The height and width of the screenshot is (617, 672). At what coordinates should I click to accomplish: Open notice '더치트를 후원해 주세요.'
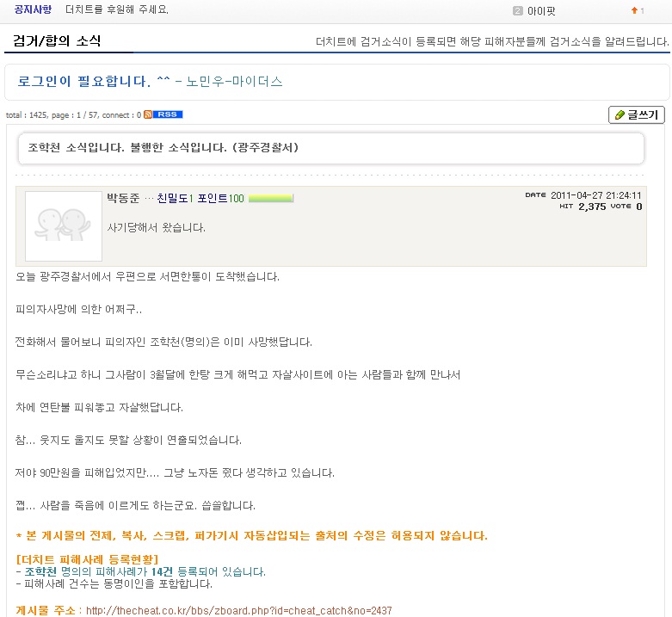[x=117, y=9]
